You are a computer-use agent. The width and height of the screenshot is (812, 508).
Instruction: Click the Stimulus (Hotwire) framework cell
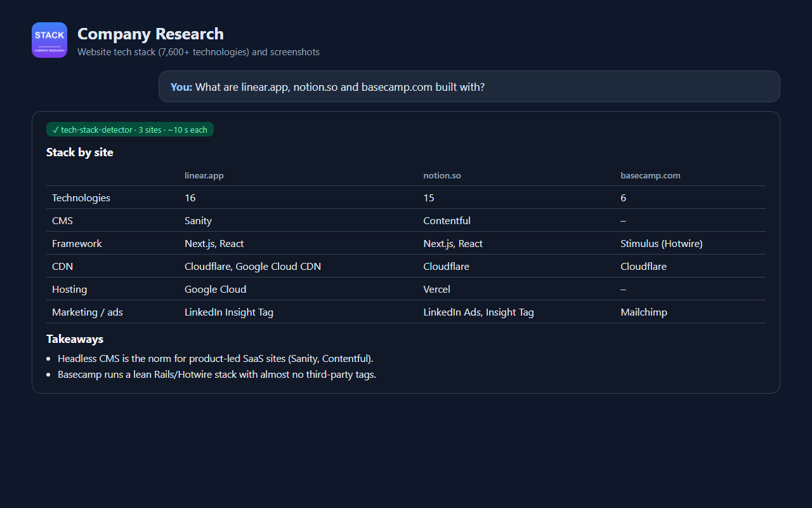[662, 243]
